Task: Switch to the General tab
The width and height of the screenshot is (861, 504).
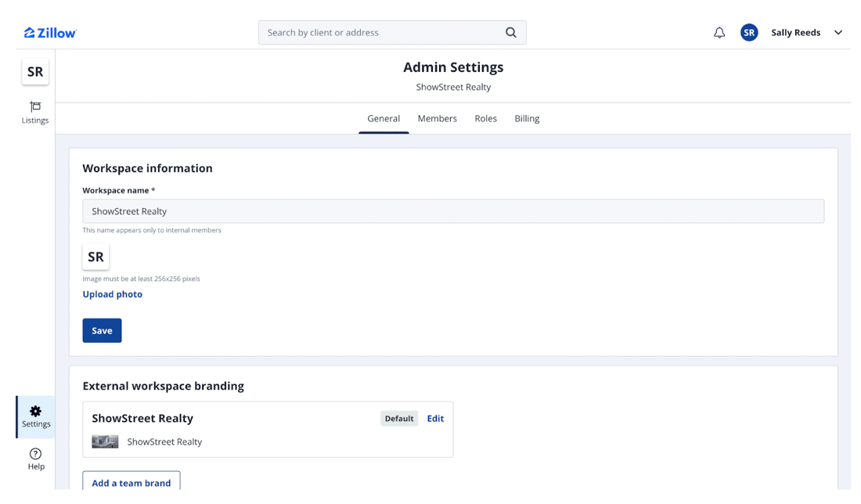Action: tap(384, 119)
